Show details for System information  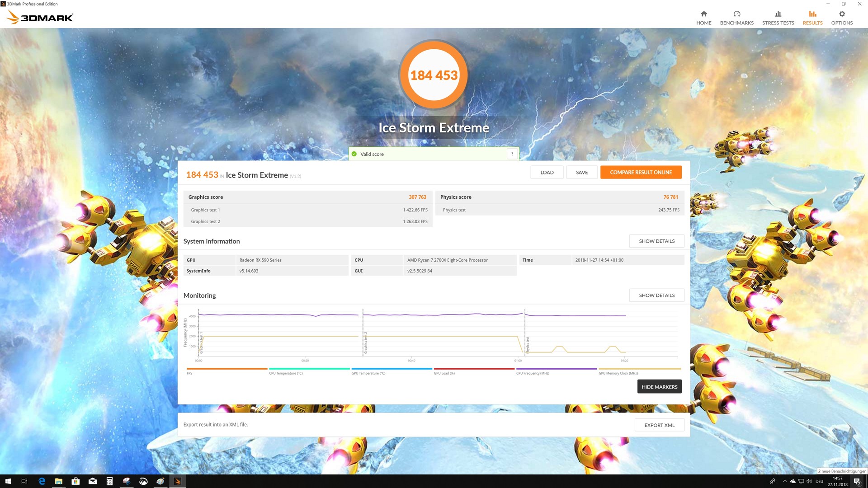(x=656, y=241)
